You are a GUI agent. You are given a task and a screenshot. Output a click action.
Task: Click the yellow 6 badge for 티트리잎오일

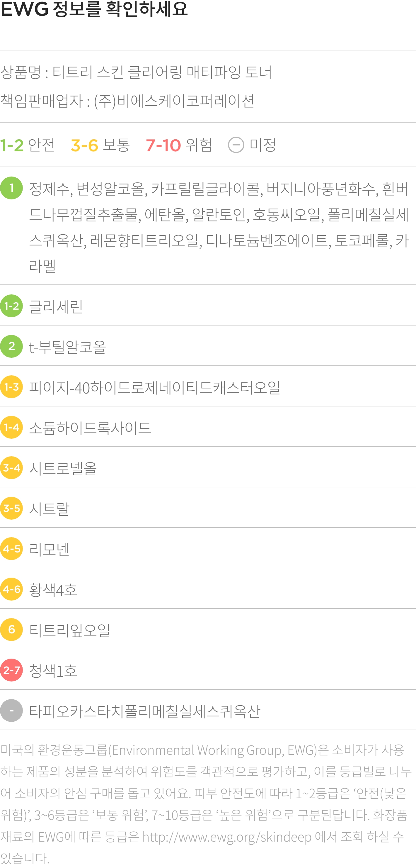click(x=11, y=629)
